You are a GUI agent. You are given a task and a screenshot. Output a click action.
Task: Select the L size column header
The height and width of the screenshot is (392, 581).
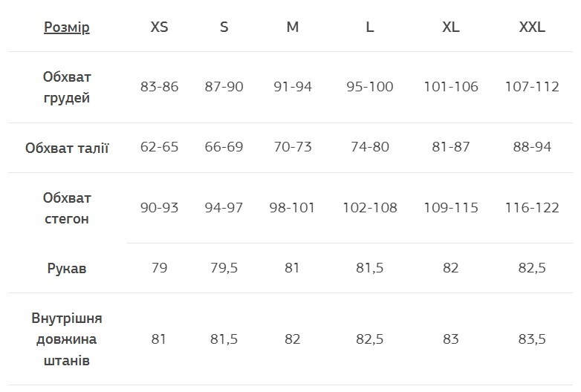point(369,27)
